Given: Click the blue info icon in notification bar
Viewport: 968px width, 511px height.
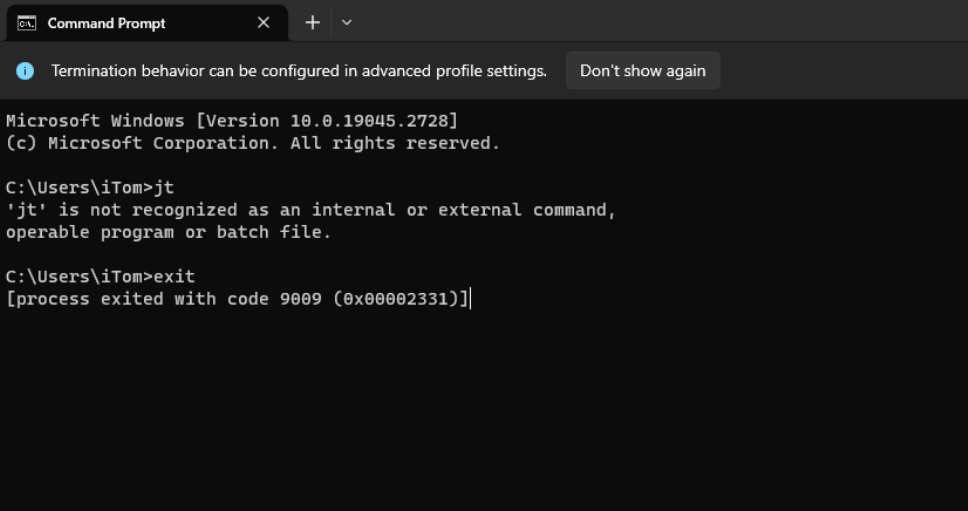Looking at the screenshot, I should [x=25, y=71].
